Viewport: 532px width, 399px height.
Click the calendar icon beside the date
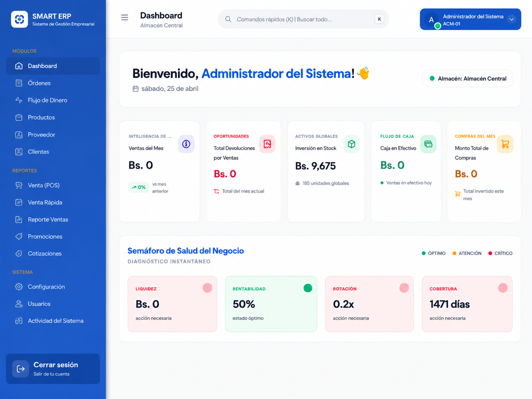point(136,89)
